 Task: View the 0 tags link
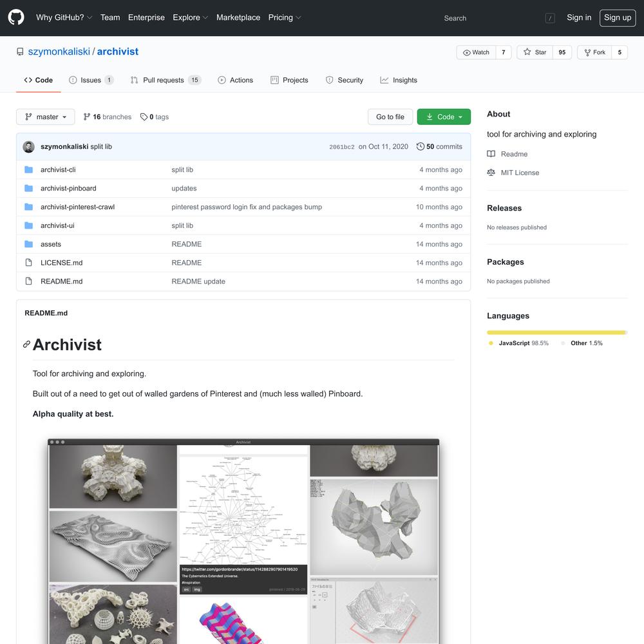coord(155,117)
